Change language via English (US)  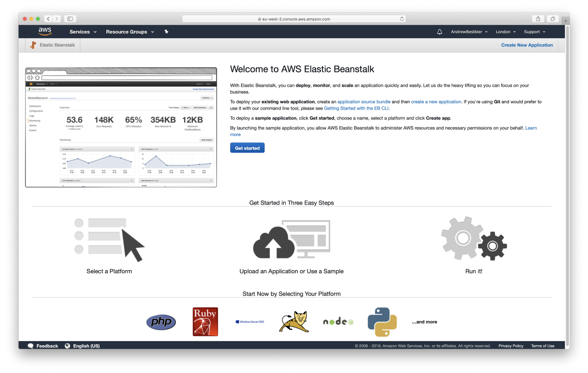coord(86,346)
